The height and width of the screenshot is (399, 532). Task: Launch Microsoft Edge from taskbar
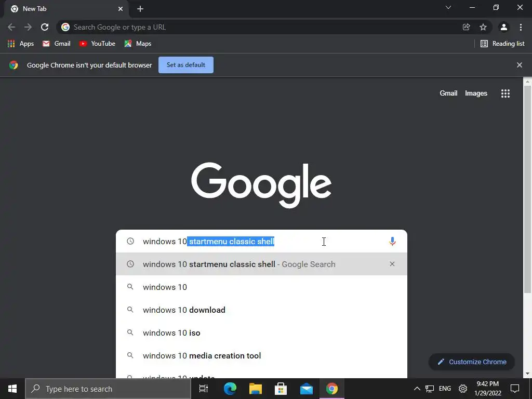pos(230,389)
